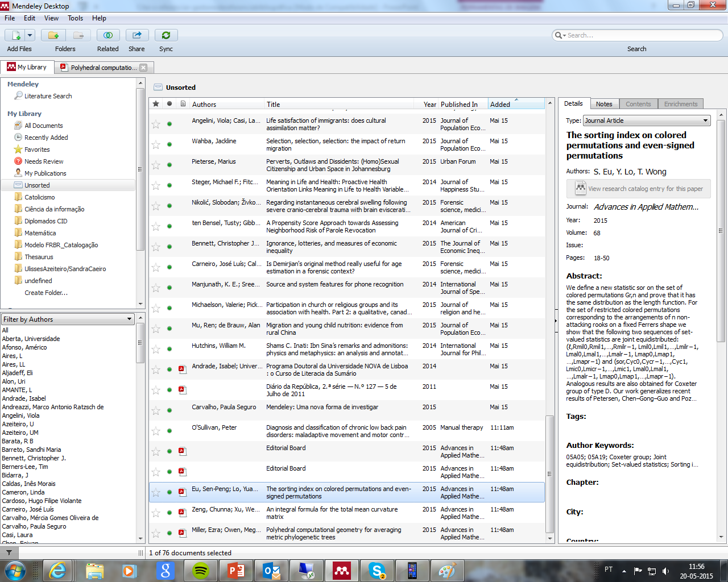728x582 pixels.
Task: Toggle favorite star for Eu, Sen-Peng row
Action: tap(156, 493)
